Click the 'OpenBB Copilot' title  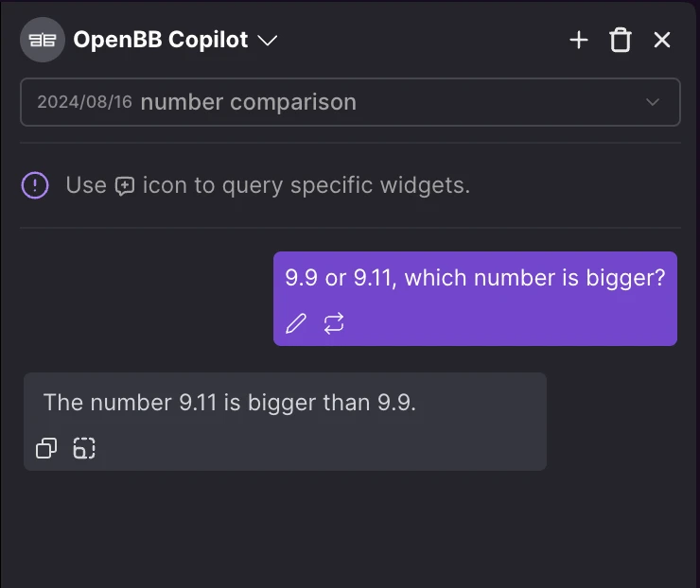[x=161, y=41]
